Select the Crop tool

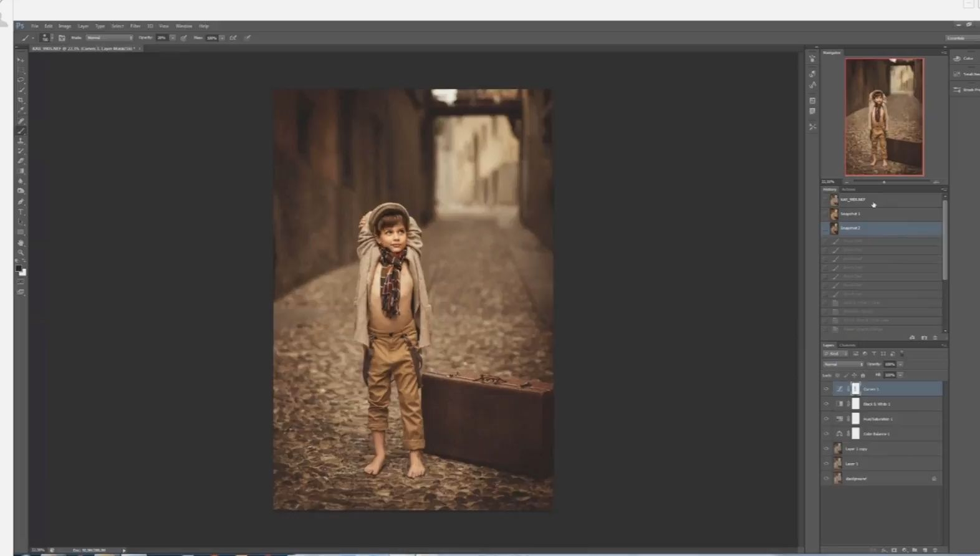click(21, 100)
